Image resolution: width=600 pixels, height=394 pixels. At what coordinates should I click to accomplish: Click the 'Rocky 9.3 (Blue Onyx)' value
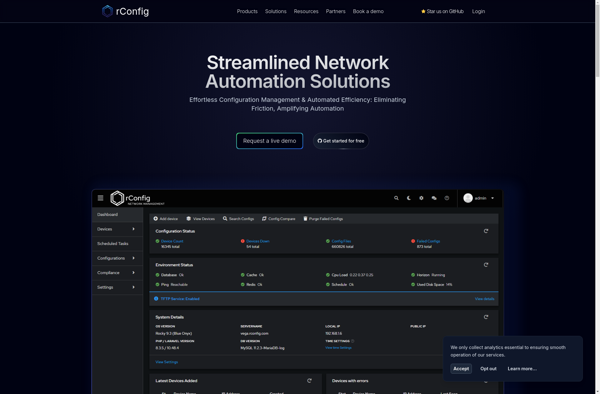click(x=174, y=334)
